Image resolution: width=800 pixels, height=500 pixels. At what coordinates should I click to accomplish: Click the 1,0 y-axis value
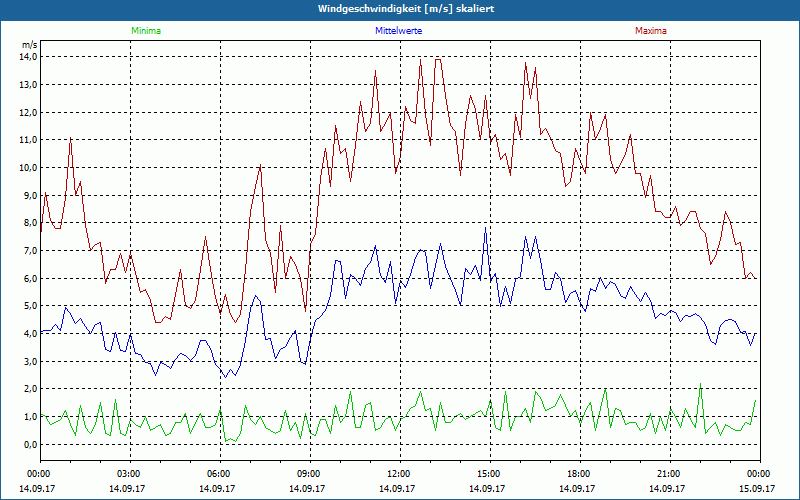coord(31,417)
